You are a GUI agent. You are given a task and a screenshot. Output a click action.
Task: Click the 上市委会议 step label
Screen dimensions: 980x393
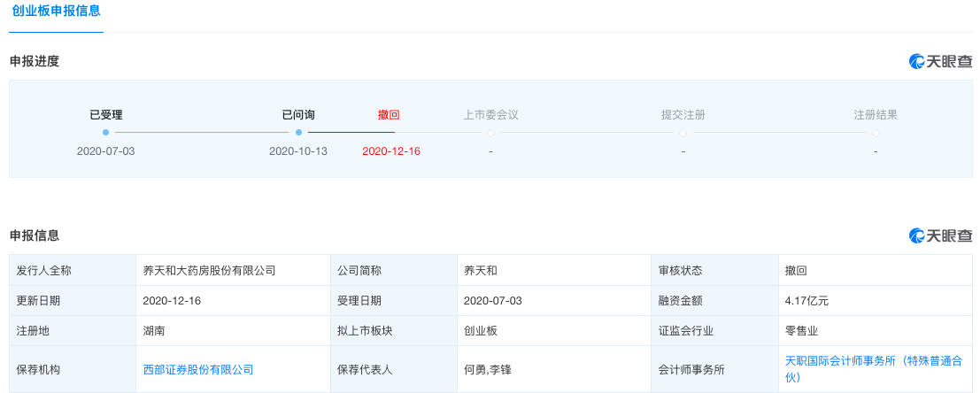pos(490,115)
